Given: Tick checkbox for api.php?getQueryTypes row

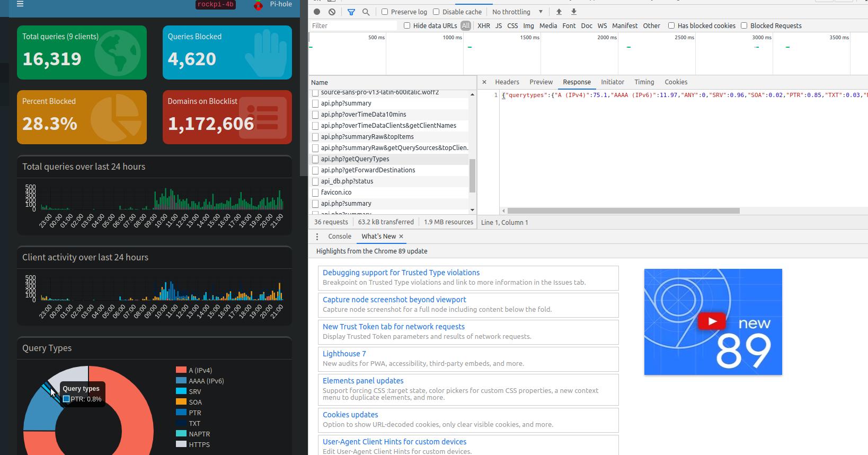Looking at the screenshot, I should click(x=315, y=159).
